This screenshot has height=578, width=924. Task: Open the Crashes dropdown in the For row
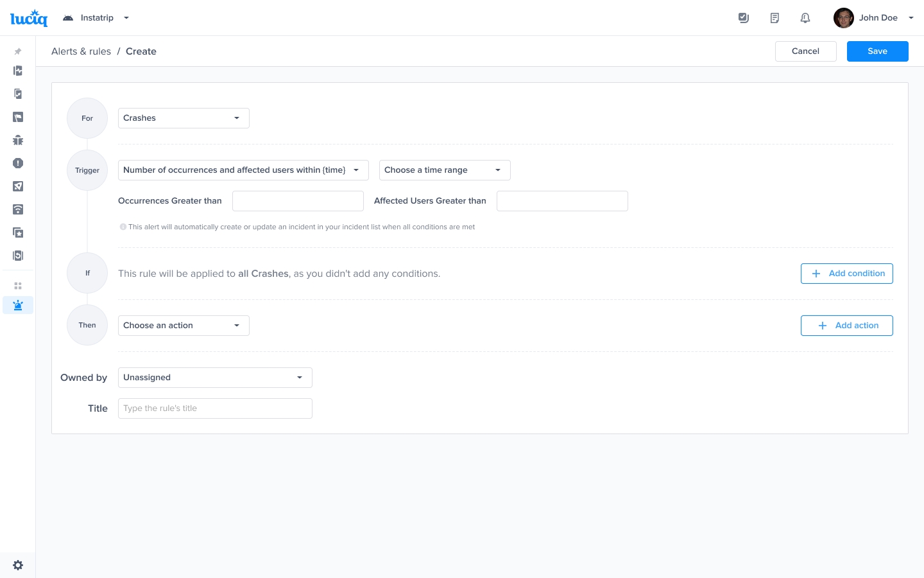(184, 118)
